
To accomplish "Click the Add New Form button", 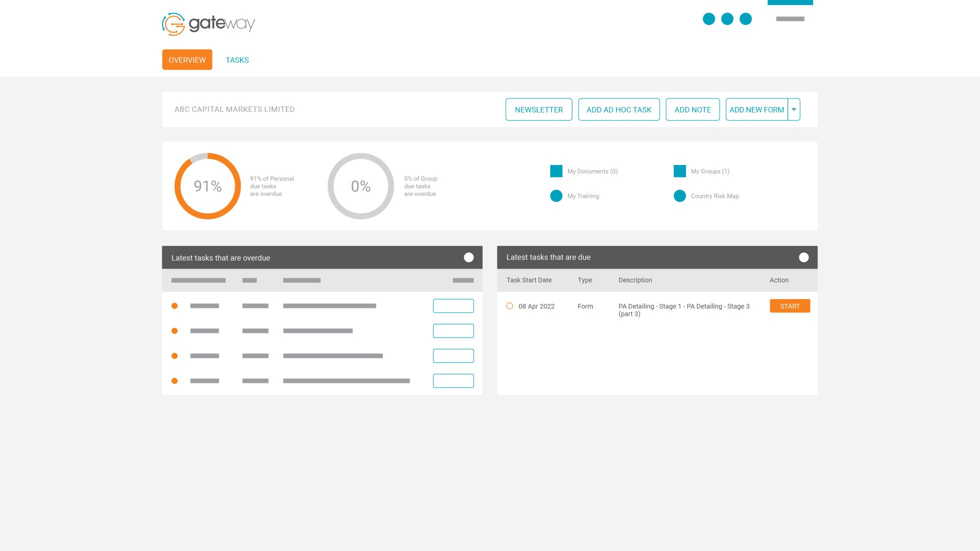I will (756, 109).
